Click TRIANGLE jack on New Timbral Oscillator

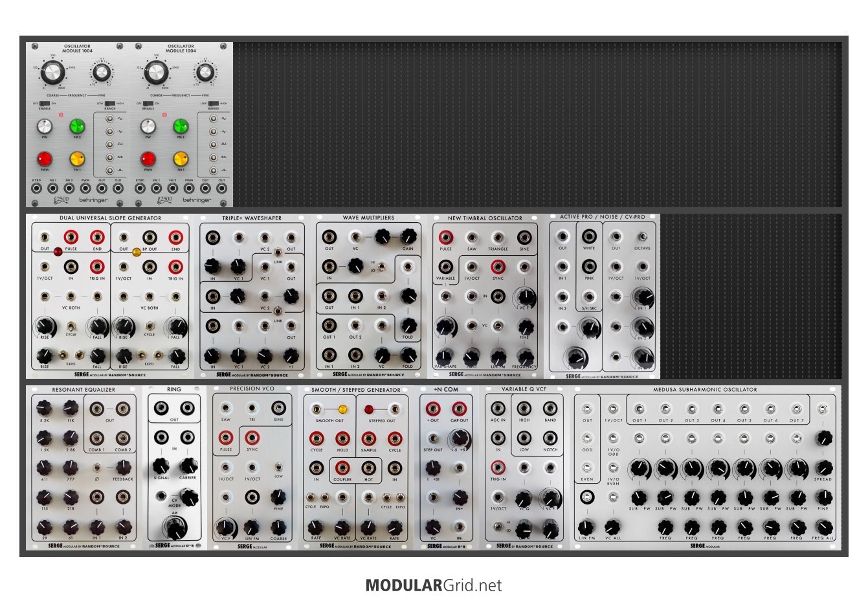click(498, 238)
